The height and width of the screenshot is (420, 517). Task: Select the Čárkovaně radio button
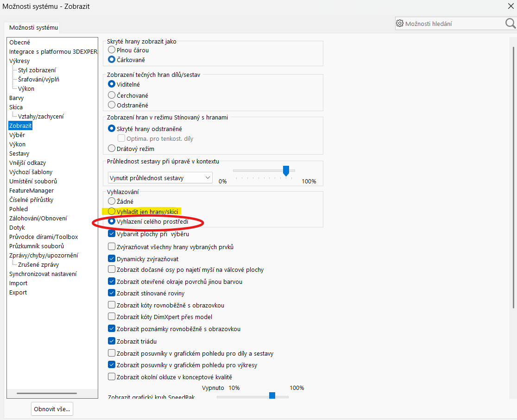coord(112,60)
